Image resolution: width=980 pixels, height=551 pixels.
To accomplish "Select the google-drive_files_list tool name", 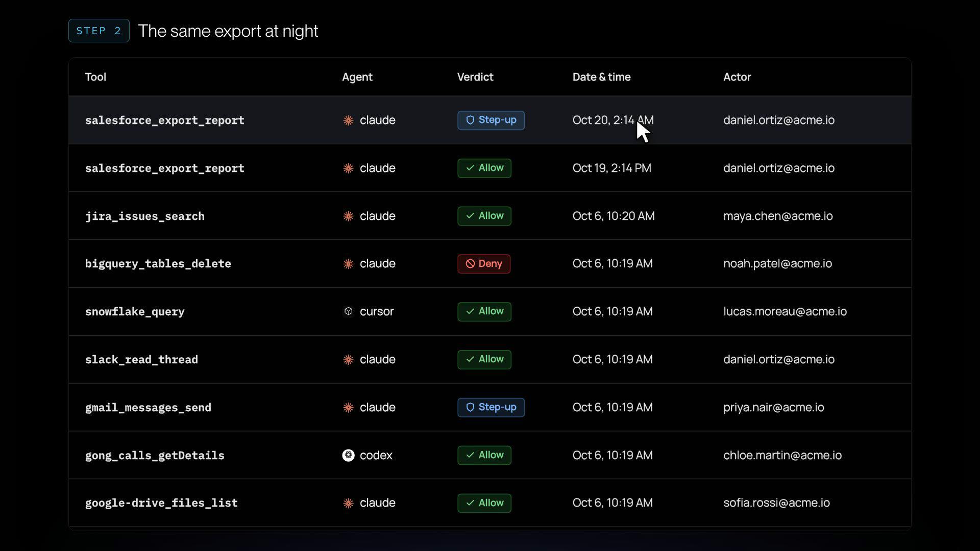I will point(161,503).
